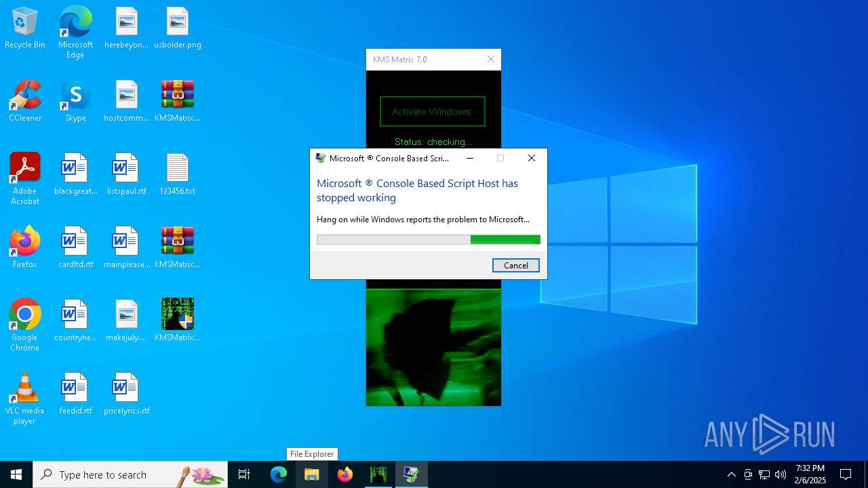The height and width of the screenshot is (488, 868).
Task: Open the volume control tray icon
Action: click(x=781, y=474)
